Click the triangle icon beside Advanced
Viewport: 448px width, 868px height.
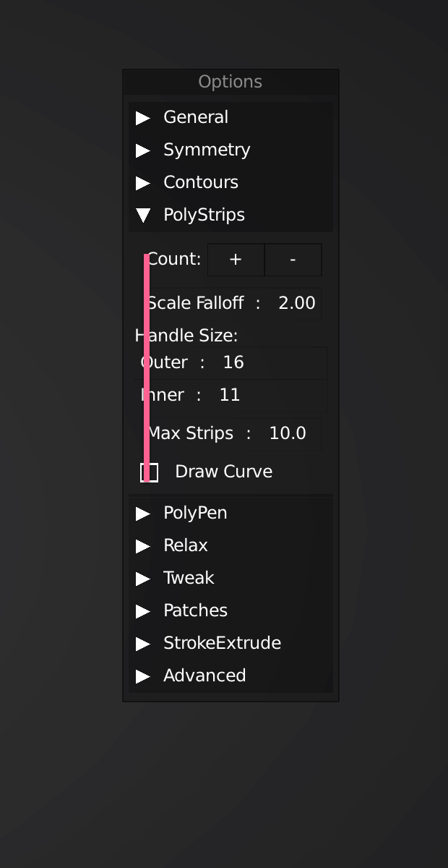coord(144,676)
